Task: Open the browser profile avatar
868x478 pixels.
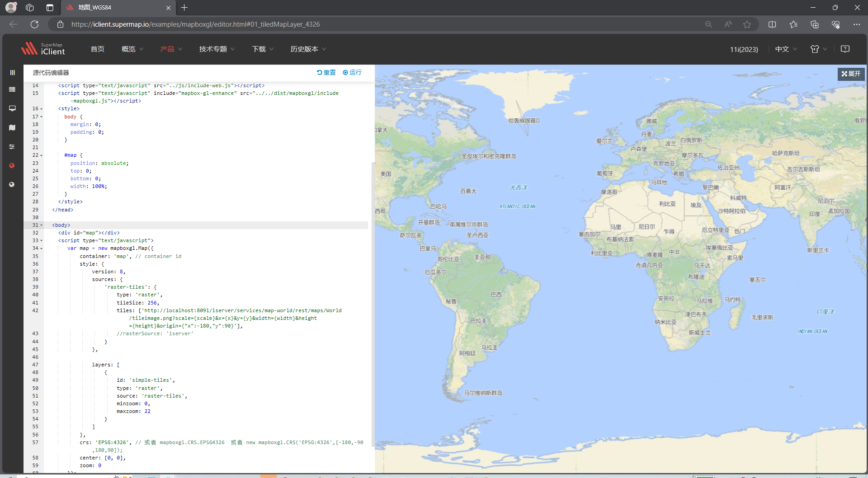Action: pos(11,7)
